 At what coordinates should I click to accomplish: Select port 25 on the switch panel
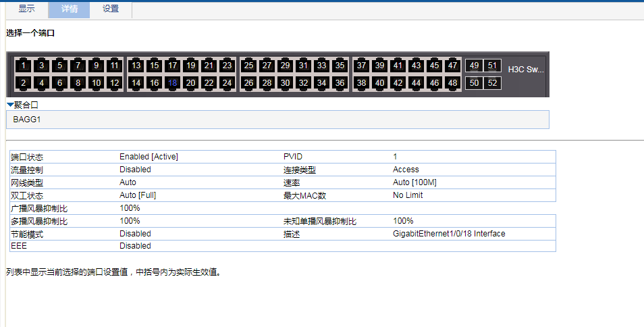[249, 66]
